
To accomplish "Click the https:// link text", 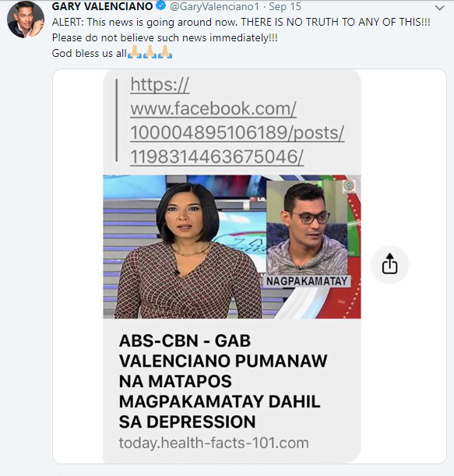I will 160,84.
